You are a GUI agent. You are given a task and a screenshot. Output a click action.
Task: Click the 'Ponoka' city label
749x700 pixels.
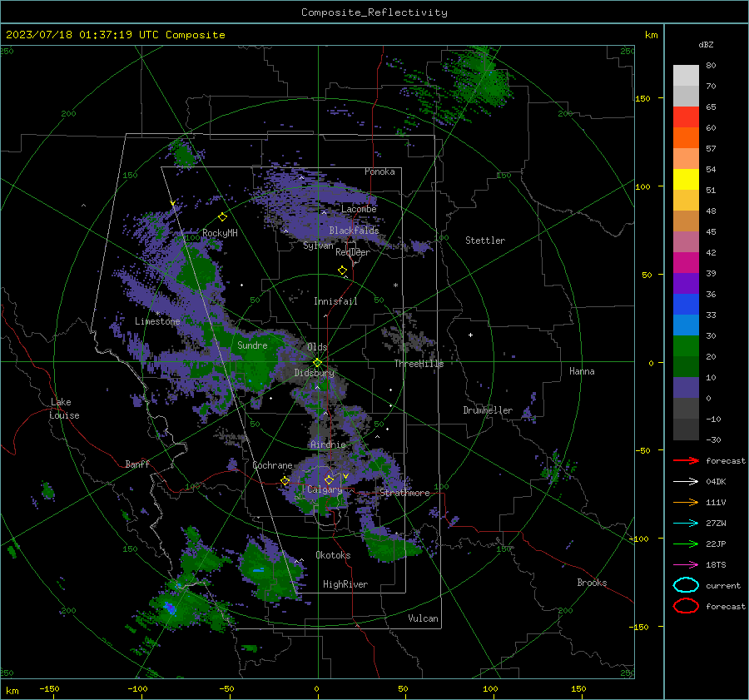379,171
